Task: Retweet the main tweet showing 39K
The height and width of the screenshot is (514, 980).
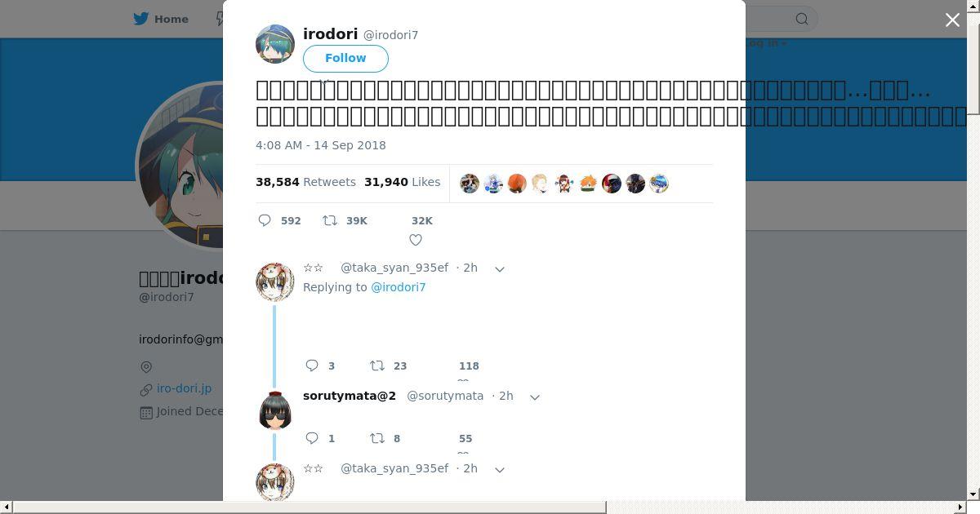Action: (x=329, y=220)
